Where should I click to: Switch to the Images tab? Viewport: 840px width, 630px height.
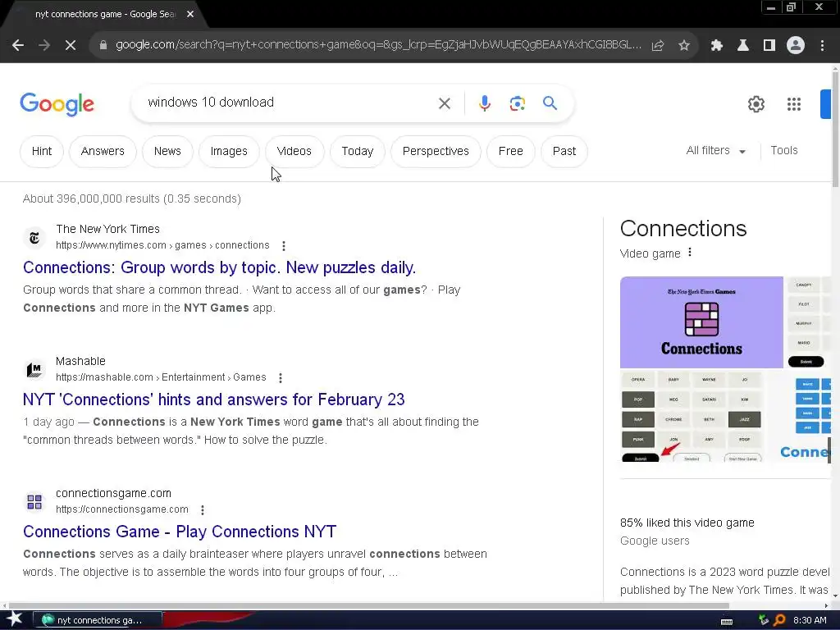coord(229,152)
